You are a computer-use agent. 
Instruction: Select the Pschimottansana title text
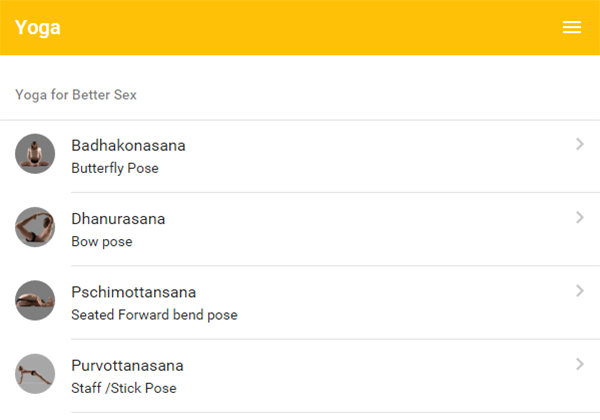(133, 292)
